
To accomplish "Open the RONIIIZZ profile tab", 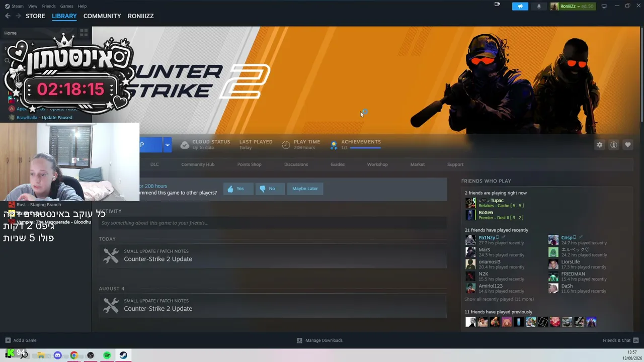I will 141,16.
